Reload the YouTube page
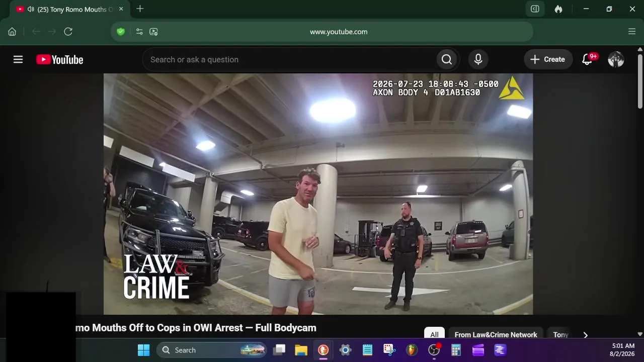644x362 pixels. (x=68, y=32)
